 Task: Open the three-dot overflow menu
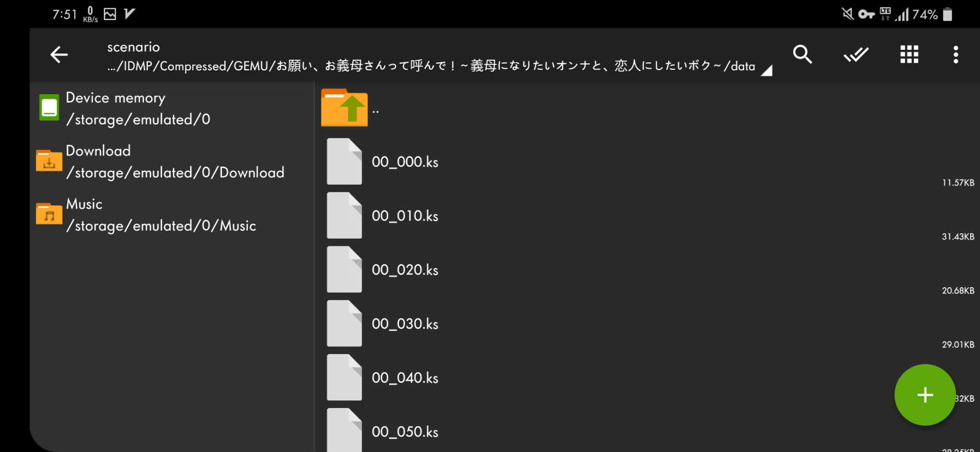coord(956,55)
